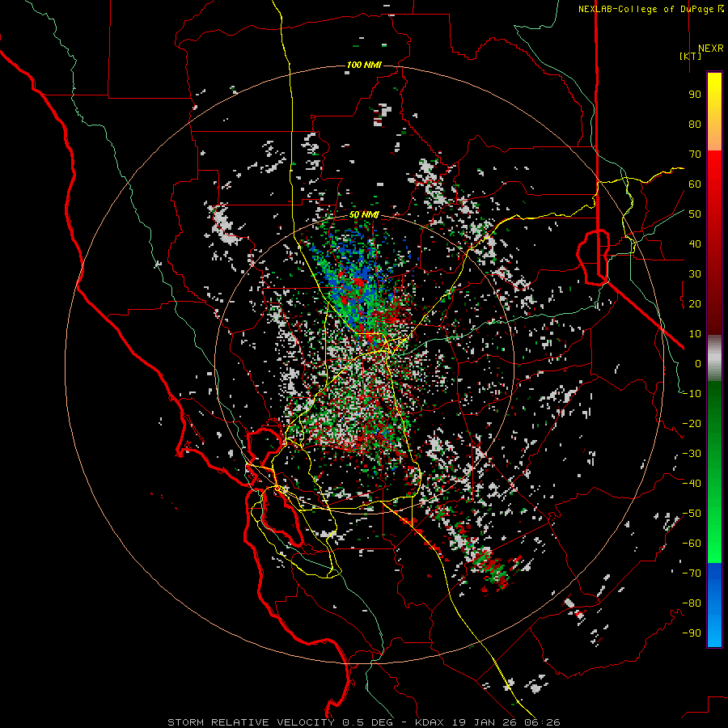Click the bright red segment of the color bar
The height and width of the screenshot is (728, 728).
[714, 243]
